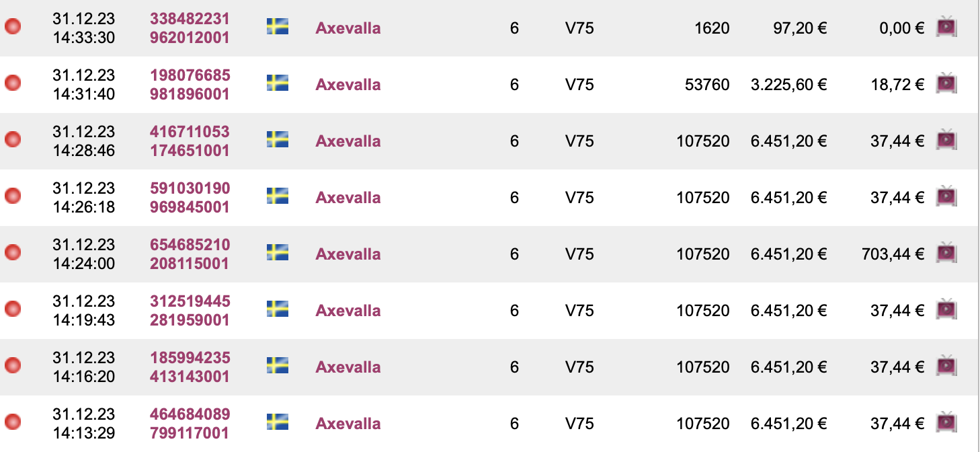Open video icon for 14:28:46 bet
Screen dimensions: 980x452
tap(946, 140)
